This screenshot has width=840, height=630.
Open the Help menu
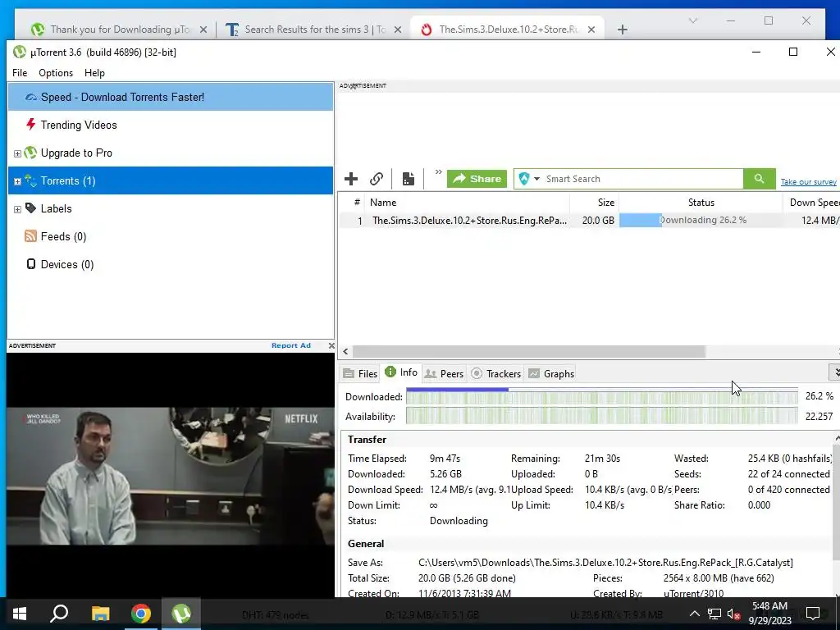pos(94,73)
